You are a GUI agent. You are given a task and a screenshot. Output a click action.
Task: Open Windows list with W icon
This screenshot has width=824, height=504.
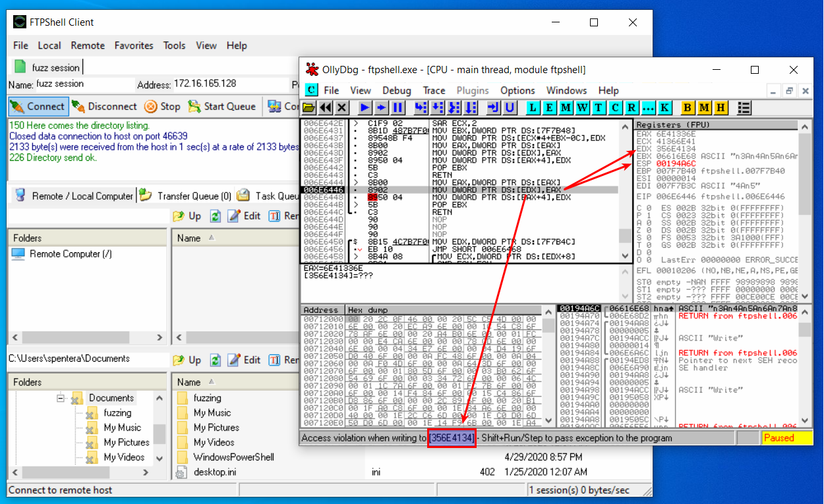(583, 107)
